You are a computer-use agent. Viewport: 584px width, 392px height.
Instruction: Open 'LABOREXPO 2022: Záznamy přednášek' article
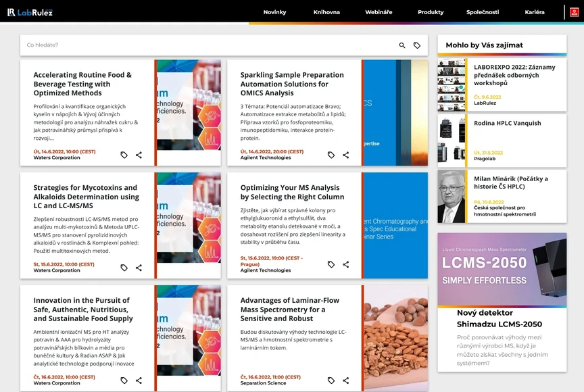tap(514, 75)
